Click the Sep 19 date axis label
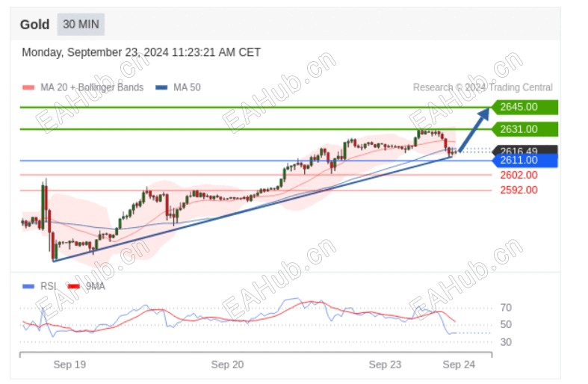 click(69, 365)
